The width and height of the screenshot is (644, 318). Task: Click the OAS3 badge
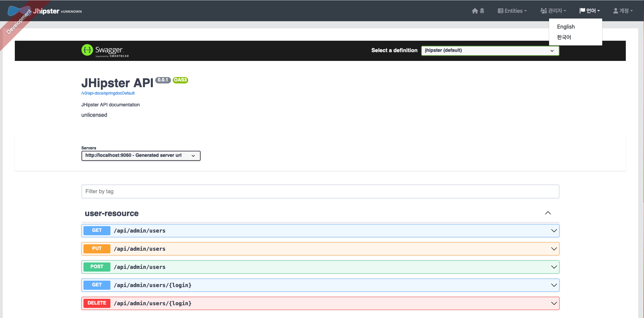coord(180,80)
